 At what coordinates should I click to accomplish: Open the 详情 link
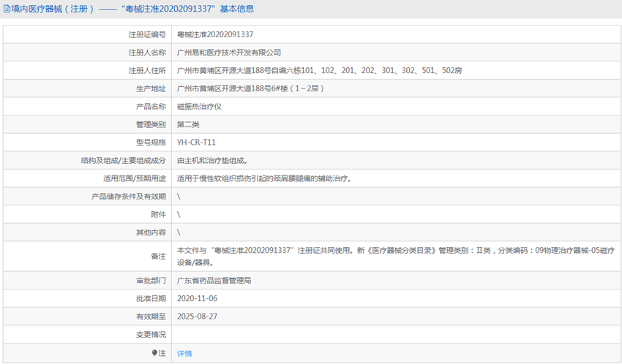point(184,353)
